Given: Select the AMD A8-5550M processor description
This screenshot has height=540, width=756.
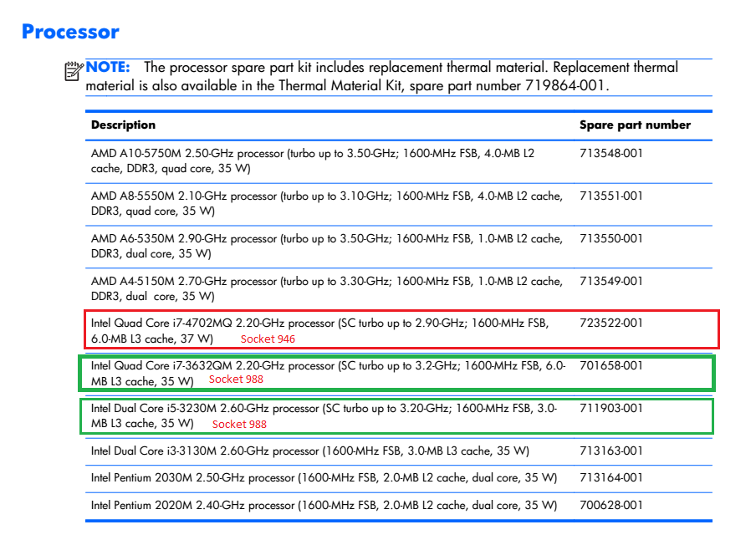Looking at the screenshot, I should coord(327,203).
